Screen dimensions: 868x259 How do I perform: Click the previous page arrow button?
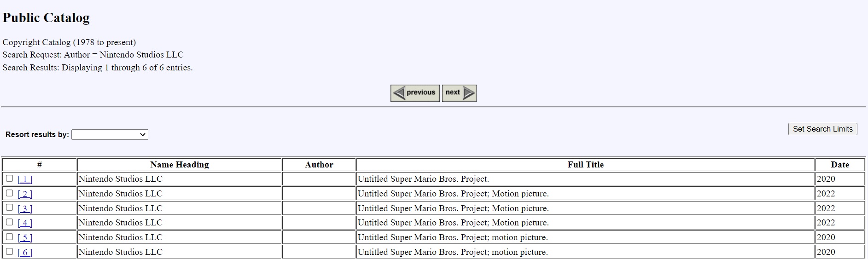click(x=415, y=93)
